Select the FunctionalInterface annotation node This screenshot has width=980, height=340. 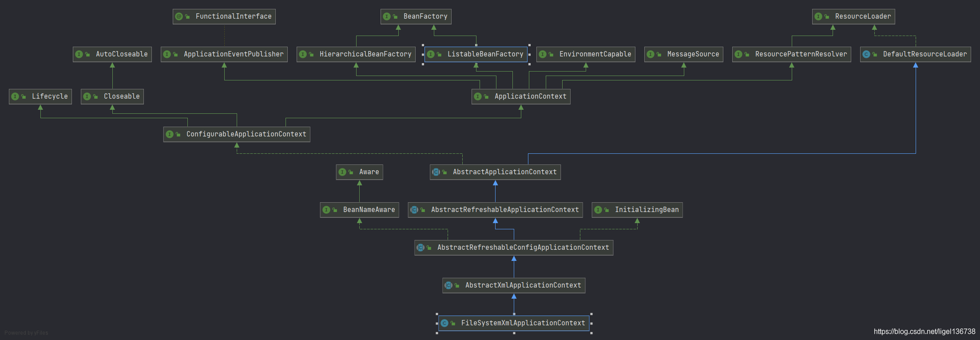coord(224,16)
